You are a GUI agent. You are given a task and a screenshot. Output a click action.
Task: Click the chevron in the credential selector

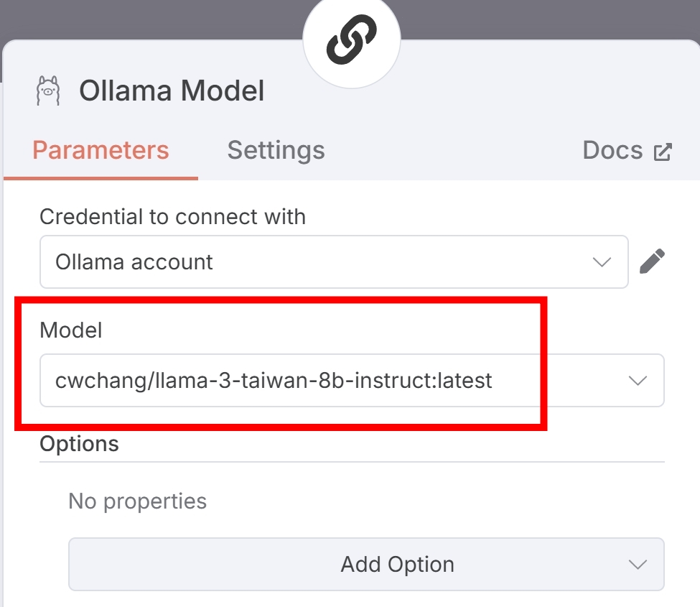point(602,261)
